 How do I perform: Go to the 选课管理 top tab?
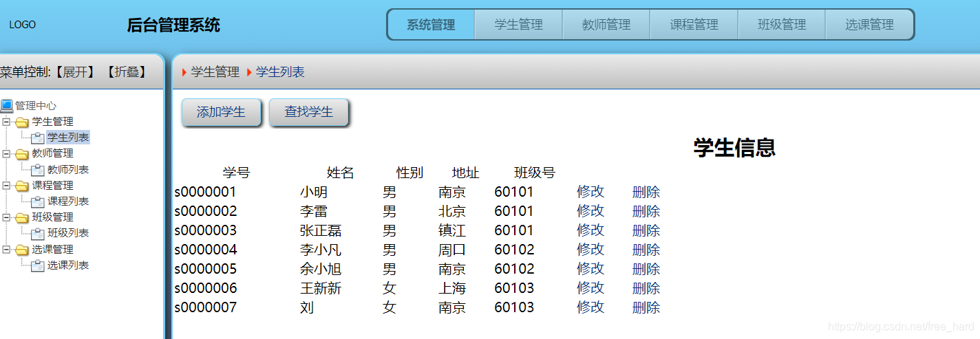pos(869,25)
